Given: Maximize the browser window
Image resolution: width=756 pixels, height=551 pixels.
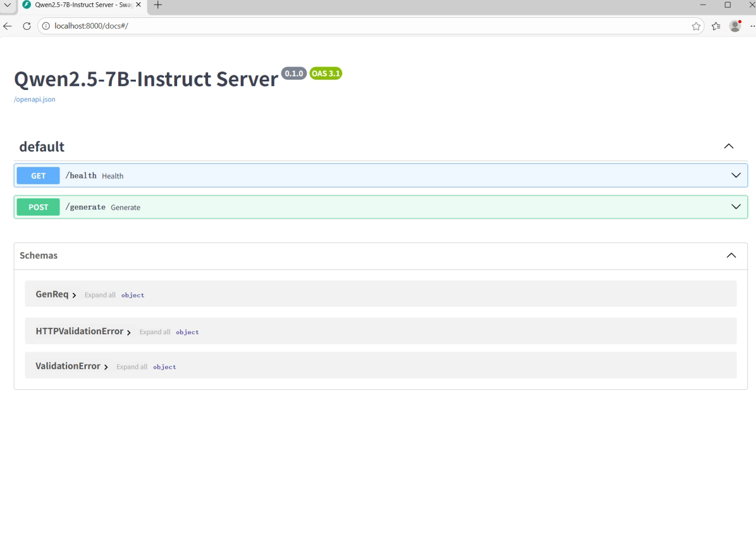Looking at the screenshot, I should [727, 5].
